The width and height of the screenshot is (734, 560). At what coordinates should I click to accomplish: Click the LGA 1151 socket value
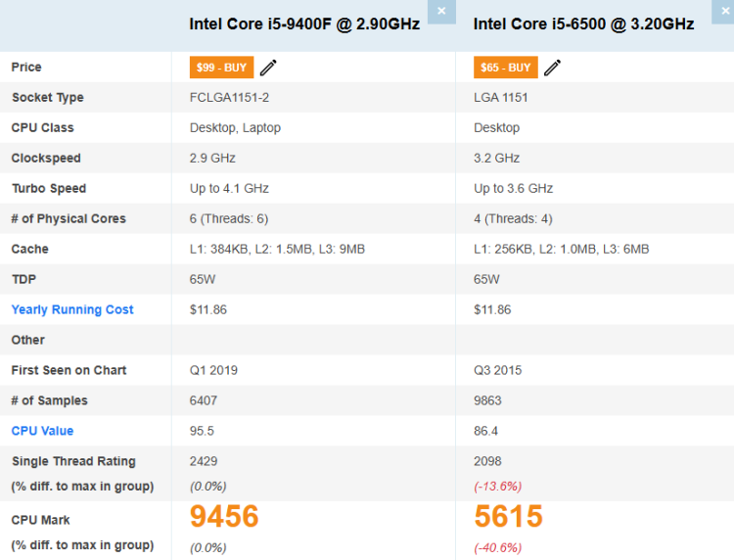coord(500,97)
